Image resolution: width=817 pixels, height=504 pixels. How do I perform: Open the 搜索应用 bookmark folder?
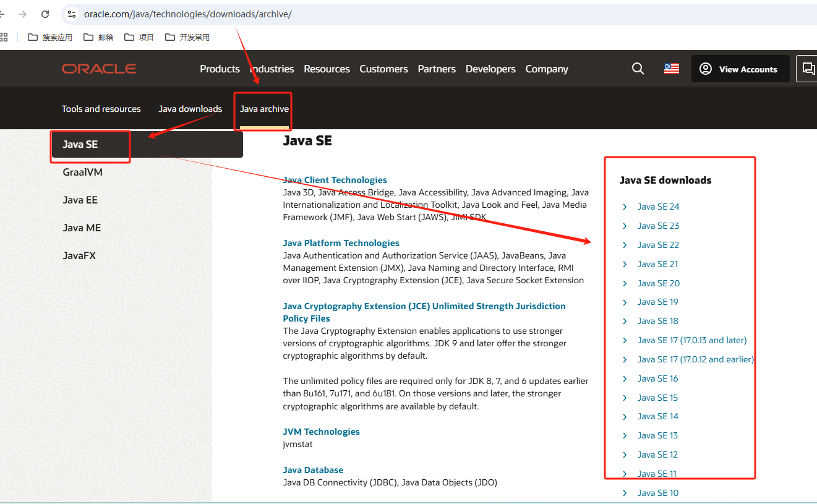(50, 37)
